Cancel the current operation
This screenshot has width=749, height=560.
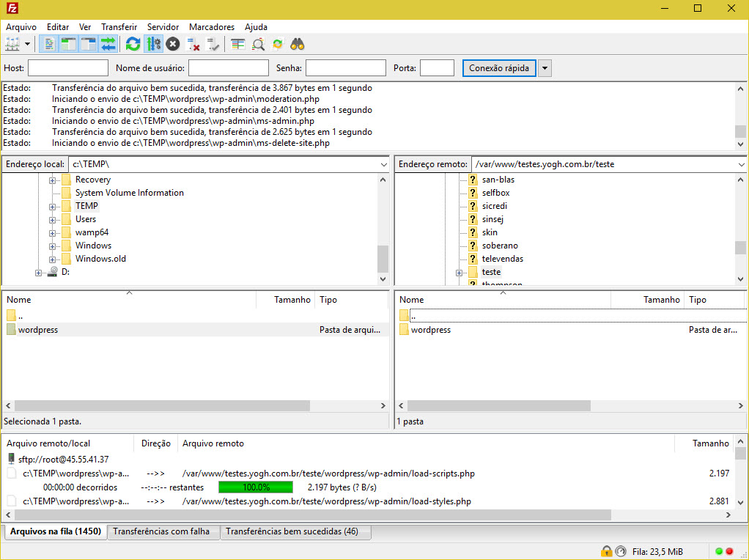click(173, 45)
